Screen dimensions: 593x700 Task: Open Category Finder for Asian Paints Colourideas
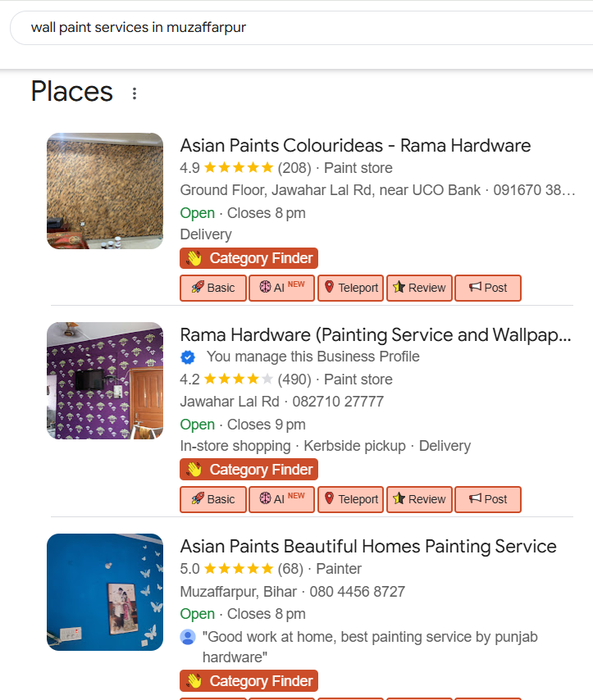coord(249,258)
